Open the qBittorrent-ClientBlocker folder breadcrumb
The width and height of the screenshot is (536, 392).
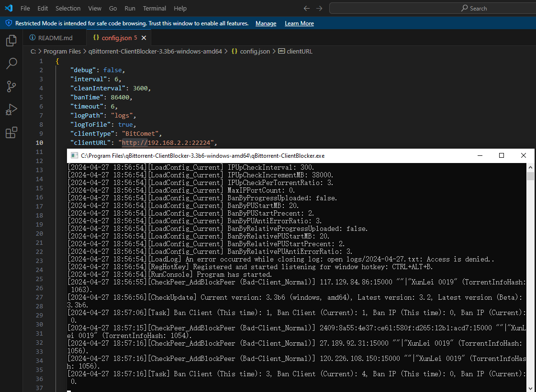pos(155,51)
